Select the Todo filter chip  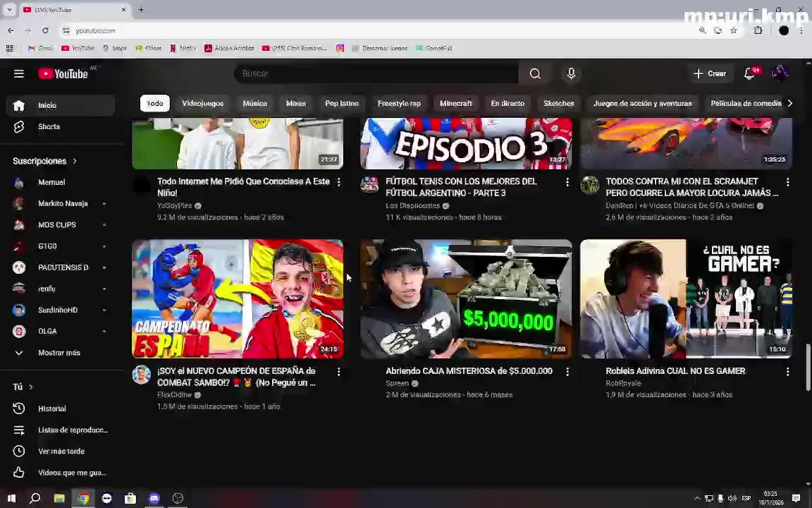(x=154, y=103)
